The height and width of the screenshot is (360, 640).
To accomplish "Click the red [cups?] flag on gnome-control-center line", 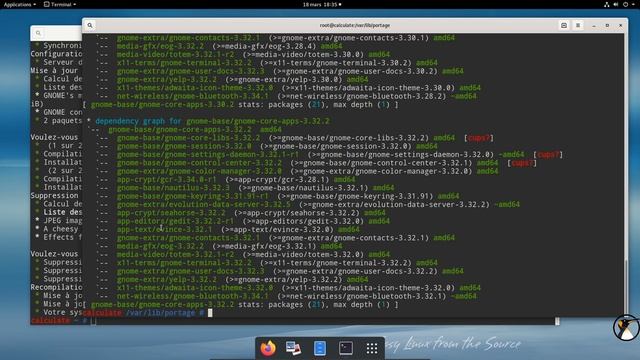I will (522, 163).
